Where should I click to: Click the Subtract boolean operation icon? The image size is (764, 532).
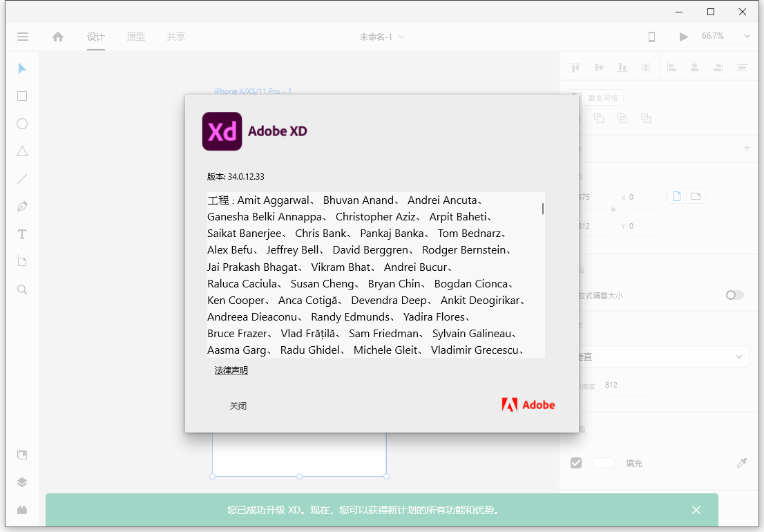pyautogui.click(x=599, y=118)
